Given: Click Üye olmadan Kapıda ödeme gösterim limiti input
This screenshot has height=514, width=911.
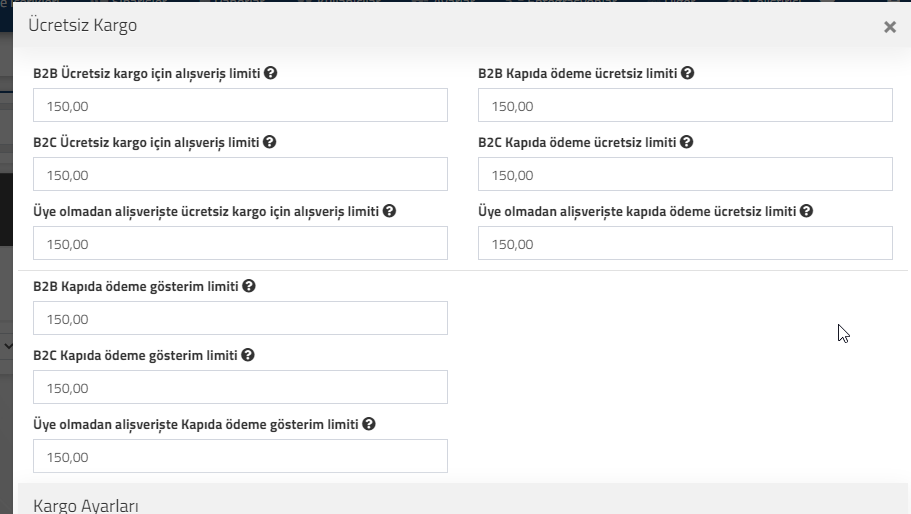Looking at the screenshot, I should click(240, 457).
